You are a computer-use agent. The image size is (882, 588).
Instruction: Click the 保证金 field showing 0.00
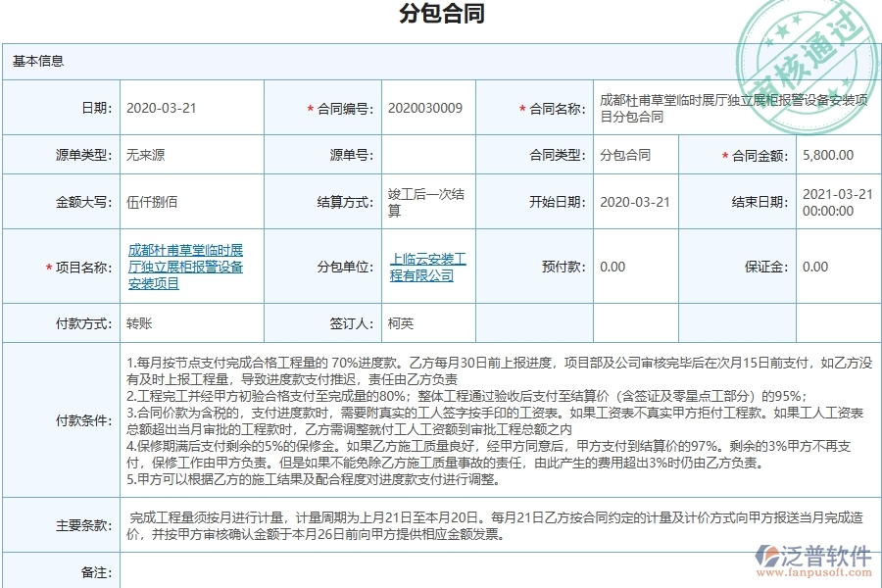(823, 265)
